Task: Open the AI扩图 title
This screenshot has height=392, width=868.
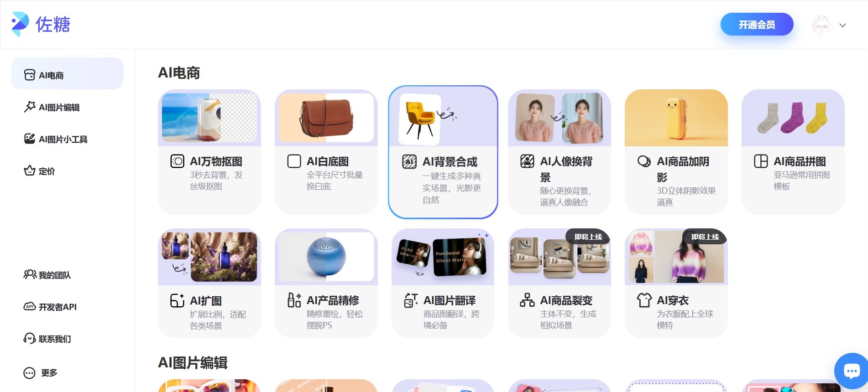Action: (x=206, y=301)
